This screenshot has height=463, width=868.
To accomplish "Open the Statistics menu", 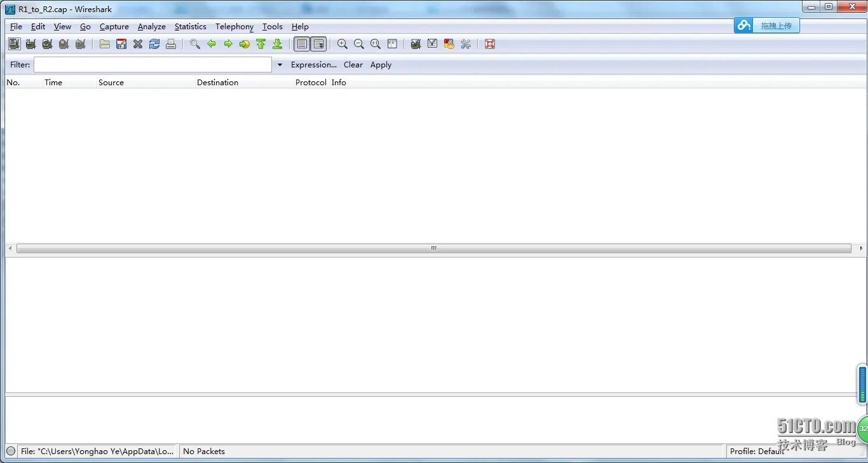I will pos(191,27).
